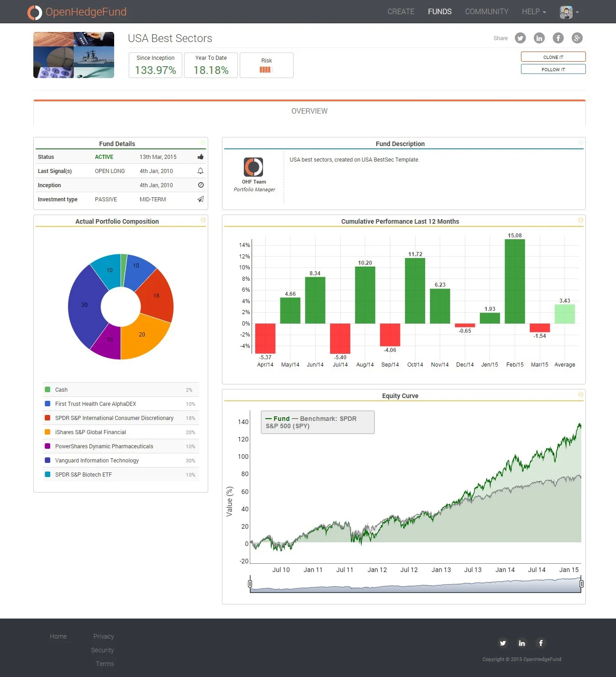
Task: Click fund thumbnail image
Action: click(x=74, y=55)
